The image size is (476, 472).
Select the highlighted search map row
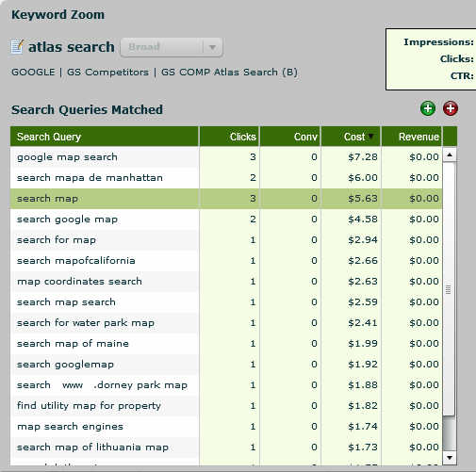tap(226, 199)
